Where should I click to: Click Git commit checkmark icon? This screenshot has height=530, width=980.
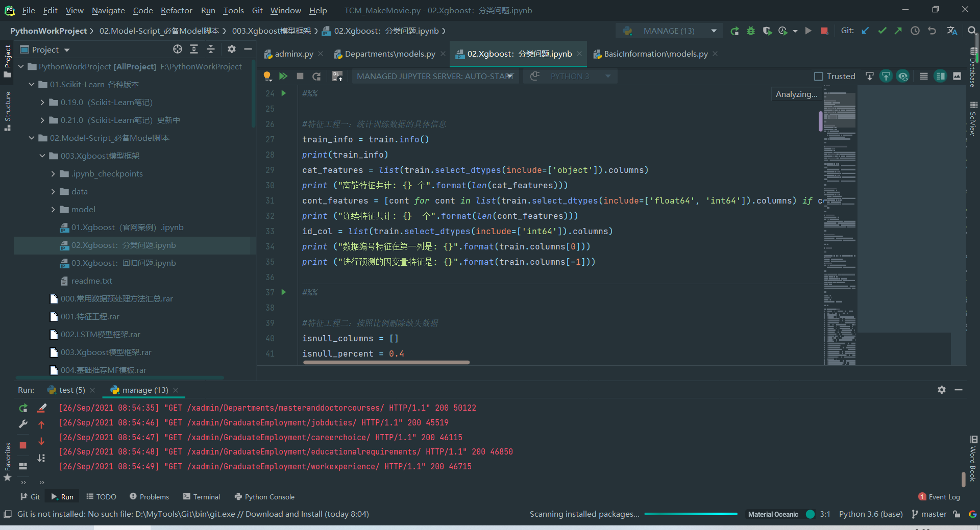pos(882,31)
